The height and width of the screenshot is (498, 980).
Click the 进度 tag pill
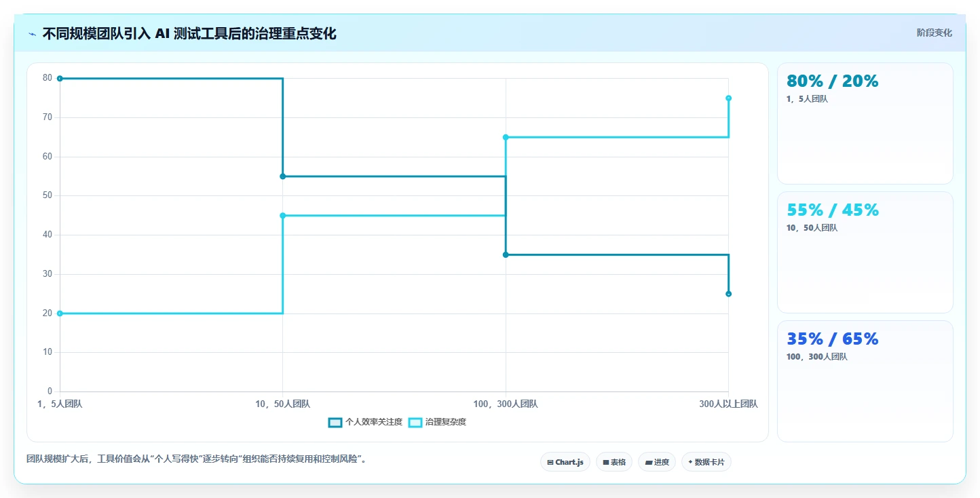(657, 462)
